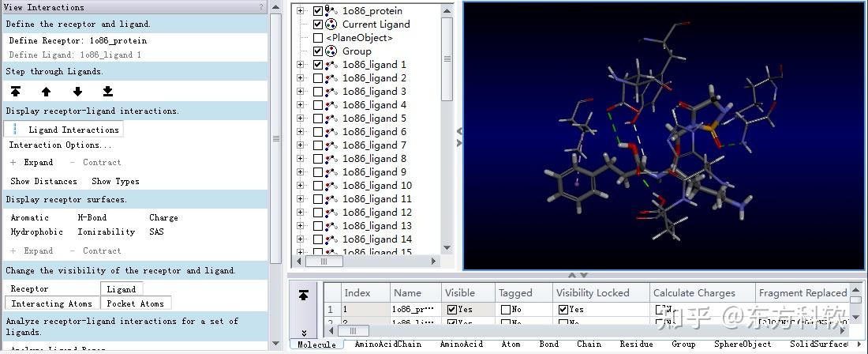The height and width of the screenshot is (354, 868).
Task: Display the Hydrophobic receptor surface
Action: 36,232
